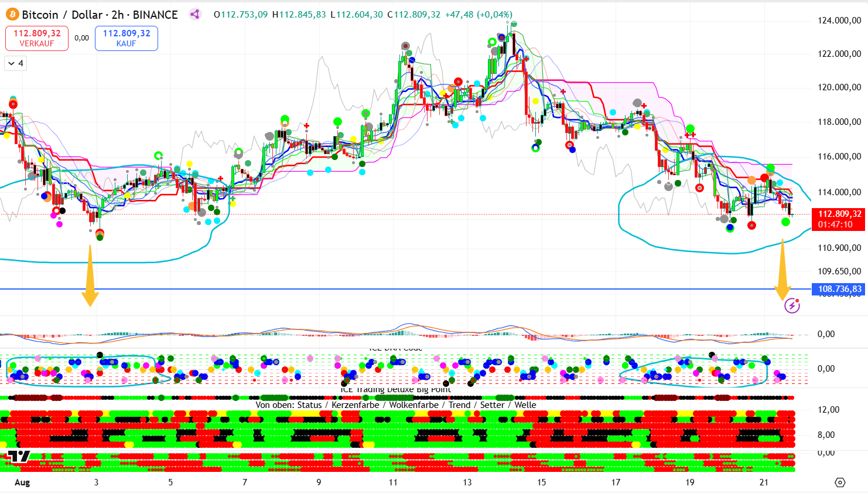Click the purple share icon beside BINANCE
Screen dimensions: 868x493
tap(195, 15)
